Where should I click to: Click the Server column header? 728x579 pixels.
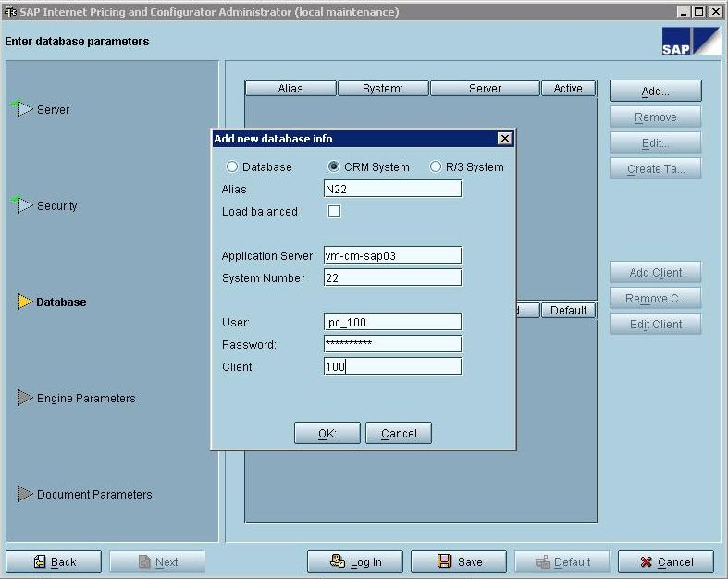pyautogui.click(x=485, y=89)
